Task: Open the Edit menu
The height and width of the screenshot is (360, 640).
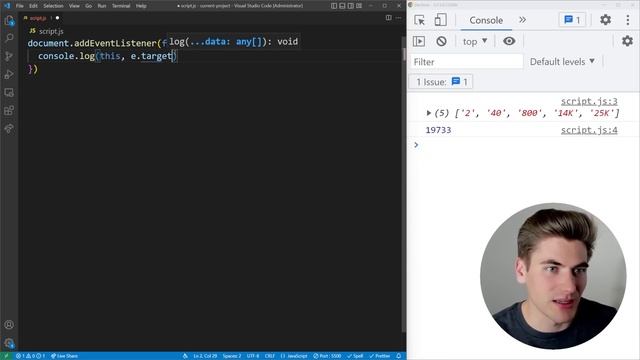Action: [33, 6]
